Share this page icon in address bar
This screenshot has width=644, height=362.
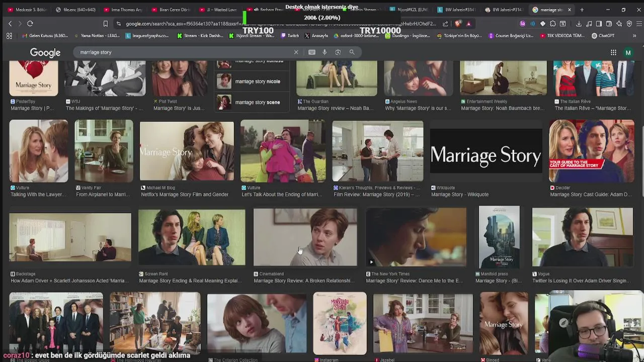(x=445, y=24)
